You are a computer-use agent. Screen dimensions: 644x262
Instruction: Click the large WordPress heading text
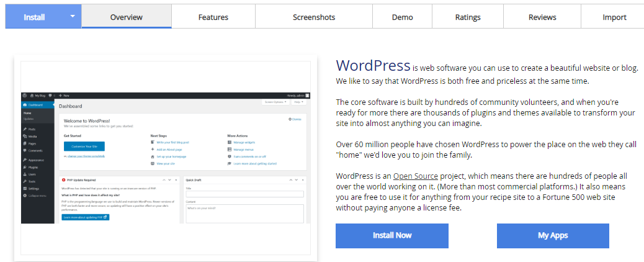(373, 65)
